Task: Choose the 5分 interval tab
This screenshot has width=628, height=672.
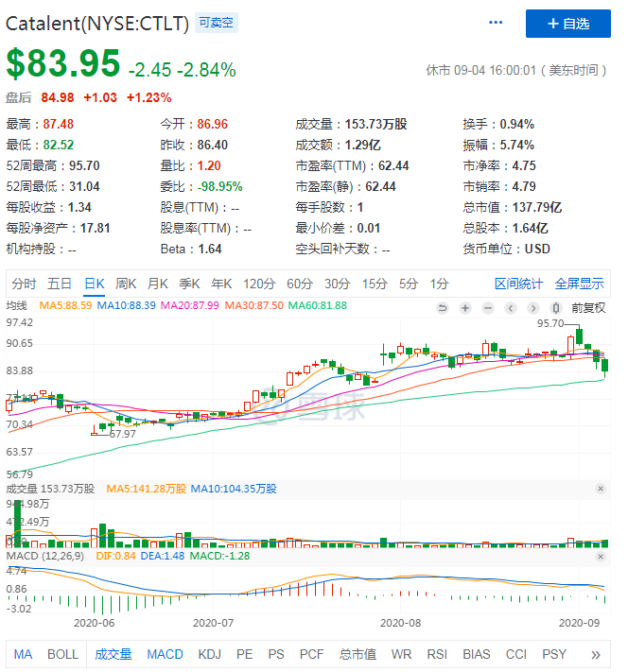Action: tap(409, 284)
